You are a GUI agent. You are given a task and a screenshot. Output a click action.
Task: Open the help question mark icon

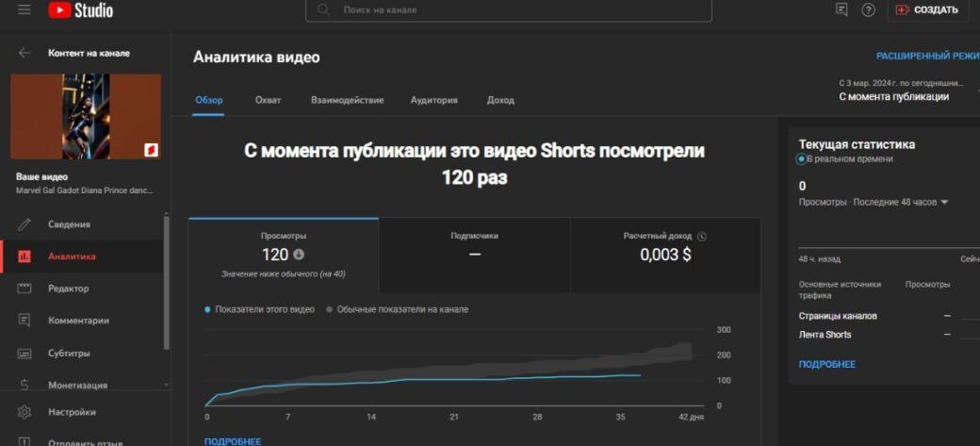(x=868, y=10)
